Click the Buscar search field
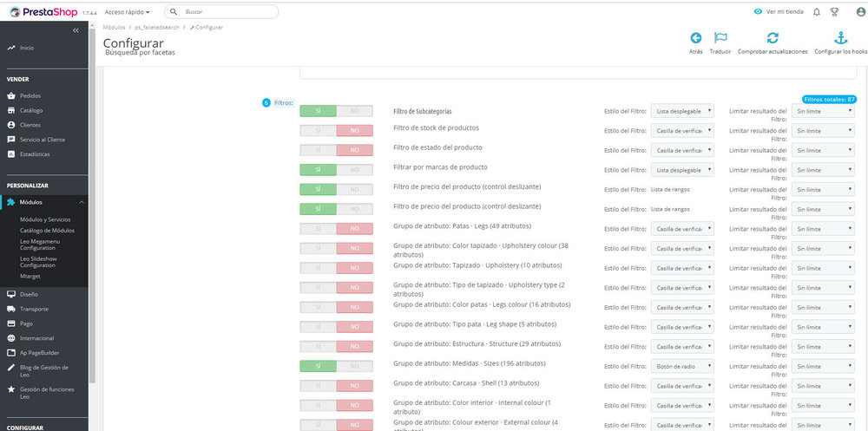The width and height of the screenshot is (868, 431). (x=221, y=11)
